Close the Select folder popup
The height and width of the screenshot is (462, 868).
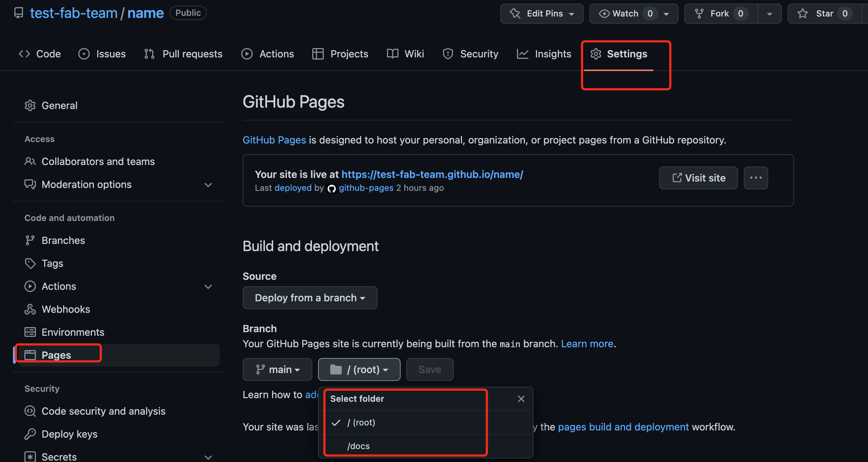point(521,399)
